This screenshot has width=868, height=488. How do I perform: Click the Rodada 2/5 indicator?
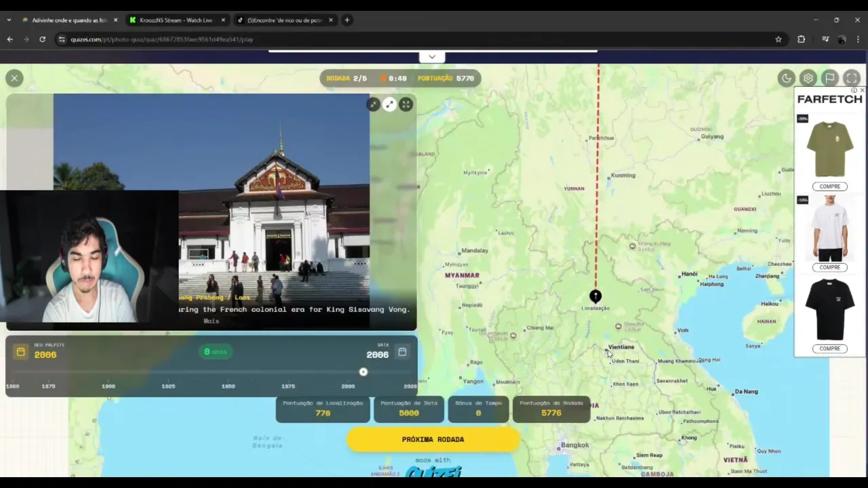[347, 79]
